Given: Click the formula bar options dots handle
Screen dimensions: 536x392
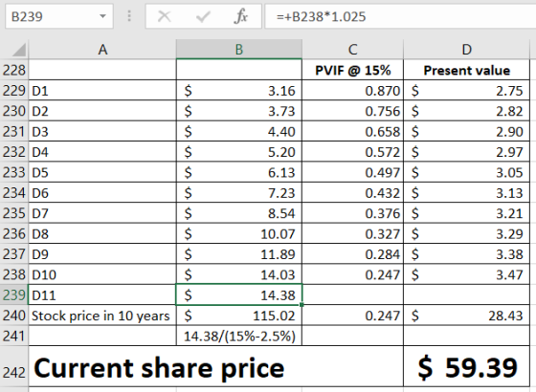Looking at the screenshot, I should point(129,16).
